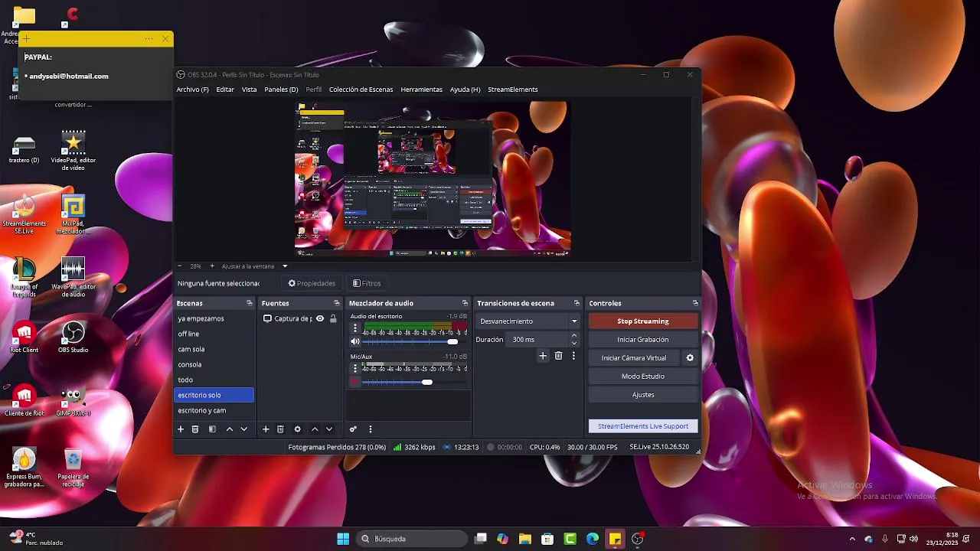
Task: Decrease Duración value with down arrow
Action: click(574, 343)
